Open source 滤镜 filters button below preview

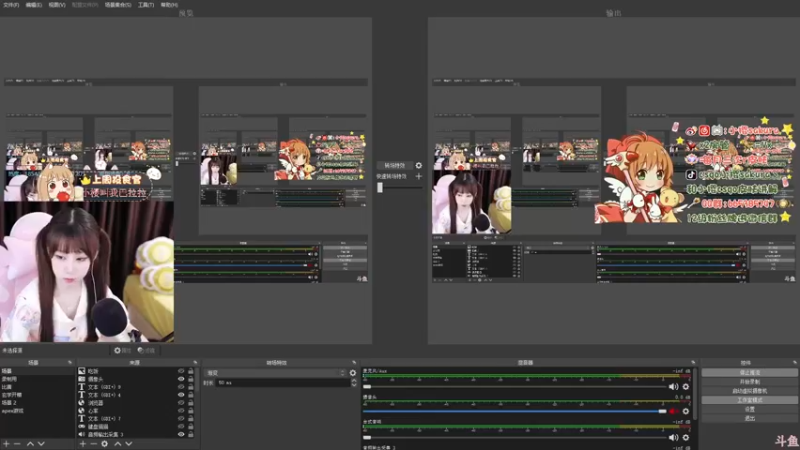[146, 351]
